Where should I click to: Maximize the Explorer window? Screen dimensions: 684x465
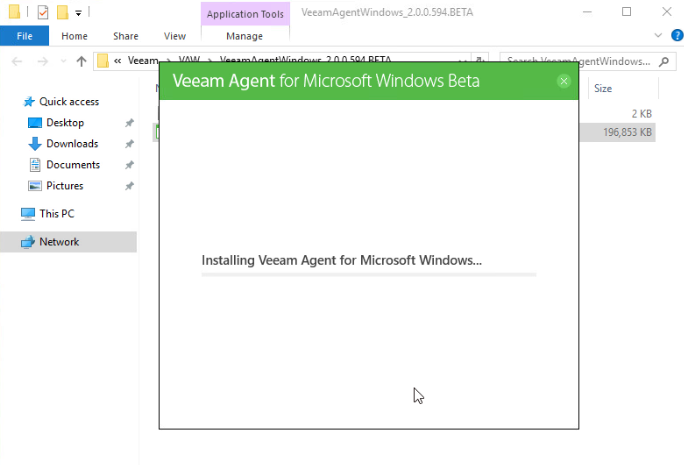click(x=626, y=12)
